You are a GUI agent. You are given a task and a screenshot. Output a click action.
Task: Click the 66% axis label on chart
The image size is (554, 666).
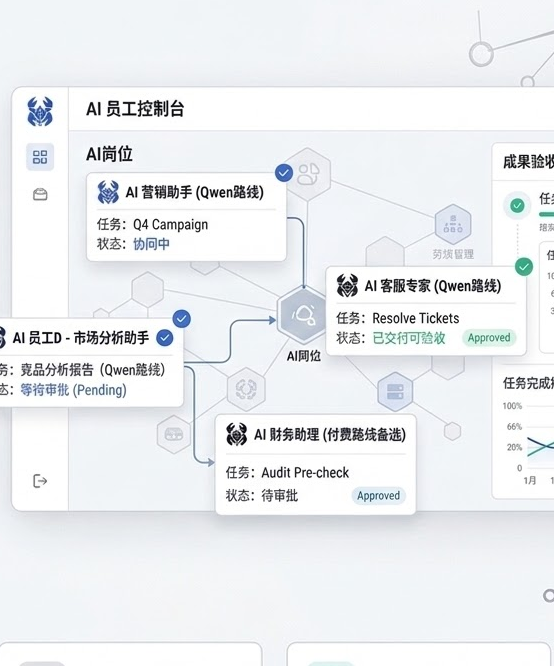[x=514, y=426]
